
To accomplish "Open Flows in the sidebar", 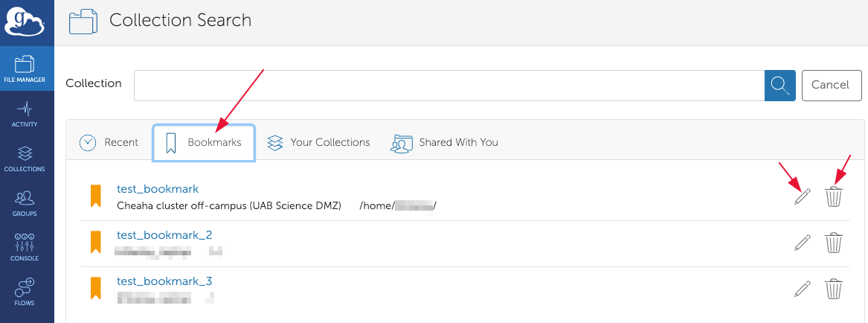I will coord(25,292).
